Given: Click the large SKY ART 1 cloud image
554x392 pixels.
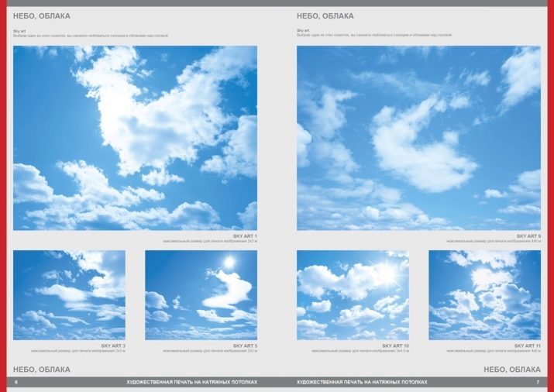Looking at the screenshot, I should 135,138.
